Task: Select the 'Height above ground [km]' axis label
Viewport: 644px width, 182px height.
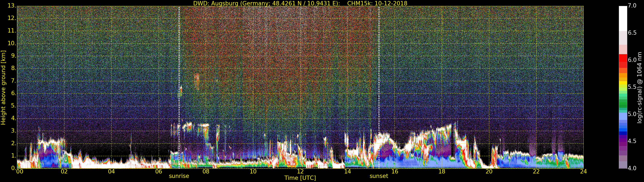Action: [3, 88]
